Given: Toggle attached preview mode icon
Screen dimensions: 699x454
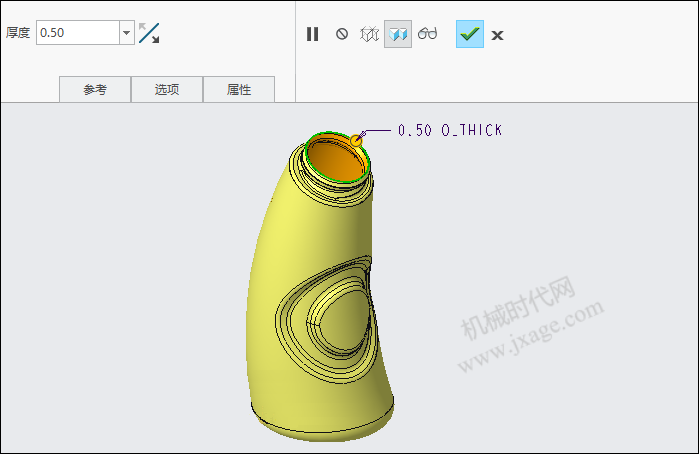Looking at the screenshot, I should [x=398, y=34].
